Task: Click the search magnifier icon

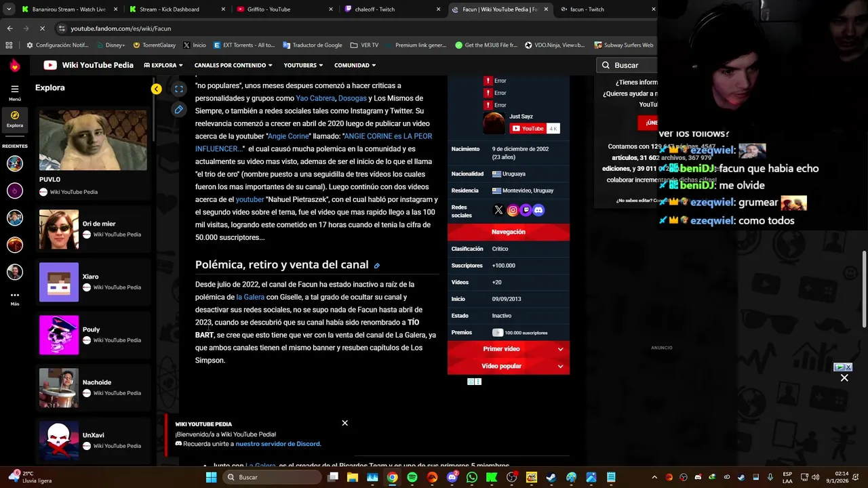Action: pyautogui.click(x=606, y=65)
